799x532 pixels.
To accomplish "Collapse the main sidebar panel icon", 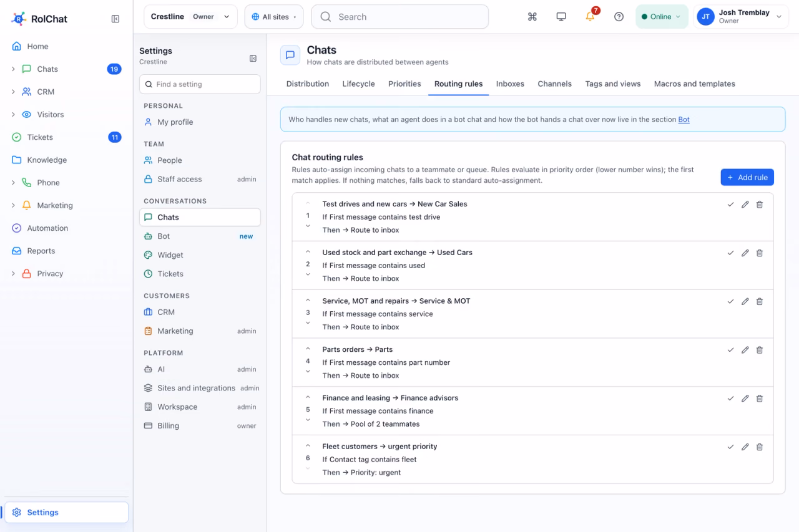I will click(x=115, y=19).
